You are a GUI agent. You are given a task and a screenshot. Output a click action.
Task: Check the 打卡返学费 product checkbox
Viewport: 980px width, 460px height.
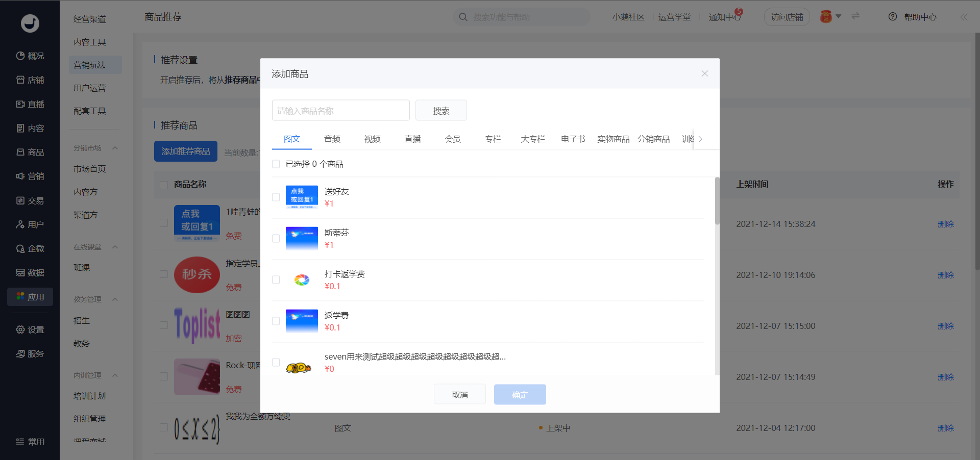coord(276,279)
